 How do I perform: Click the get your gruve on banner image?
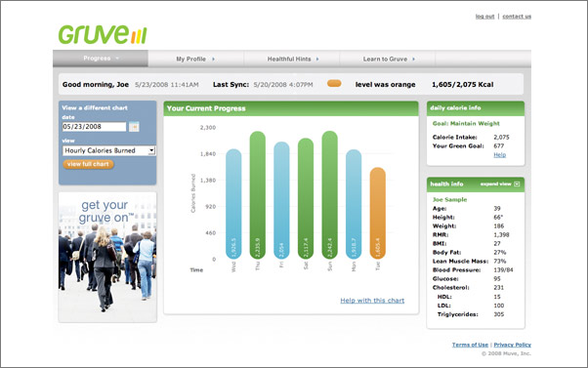tap(107, 257)
